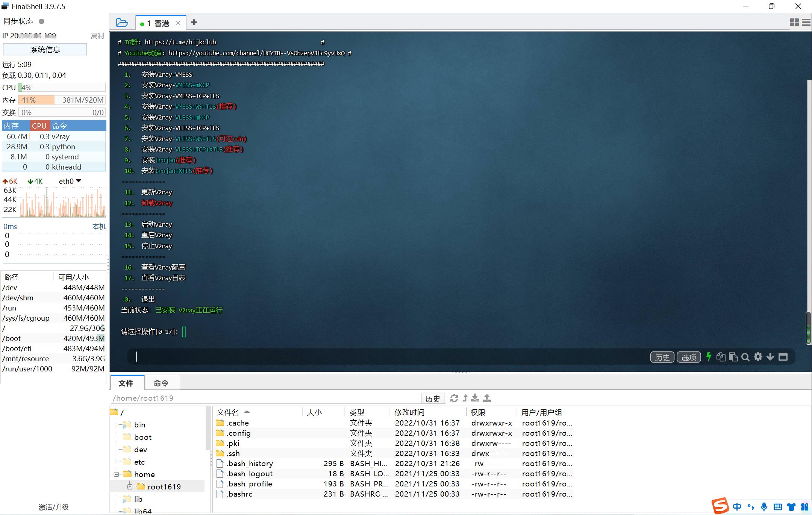Image resolution: width=812 pixels, height=515 pixels.
Task: Sort by 文件名 column header
Action: point(258,412)
